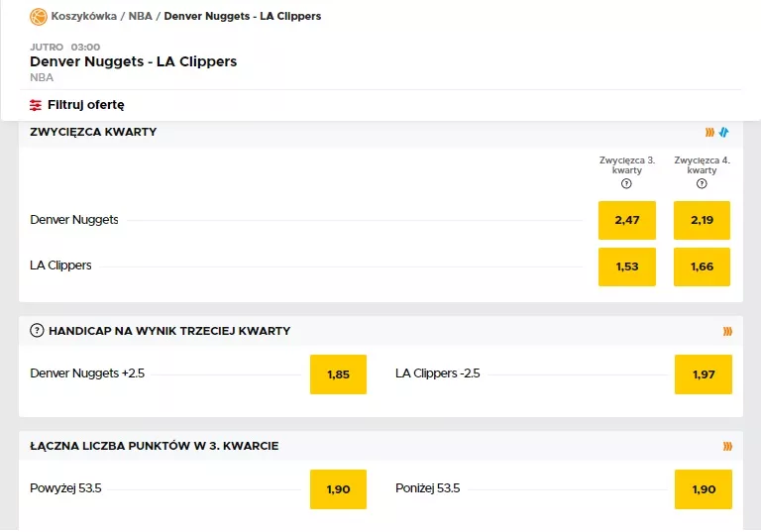Click orange arrows icon in Handicap section header
The height and width of the screenshot is (532, 761).
pyautogui.click(x=727, y=331)
